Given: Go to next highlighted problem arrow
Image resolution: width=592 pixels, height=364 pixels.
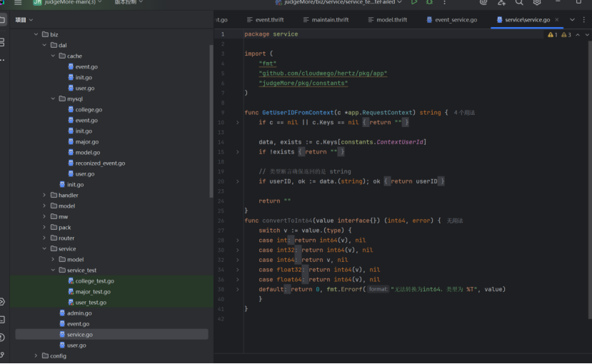Looking at the screenshot, I should coord(587,35).
